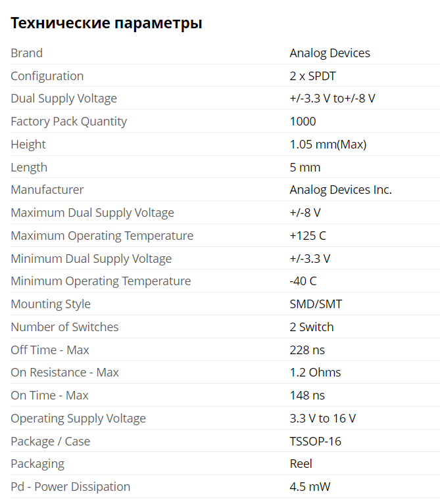Screen dimensions: 440x504
Task: Select the -40 C temperature value
Action: (x=303, y=281)
